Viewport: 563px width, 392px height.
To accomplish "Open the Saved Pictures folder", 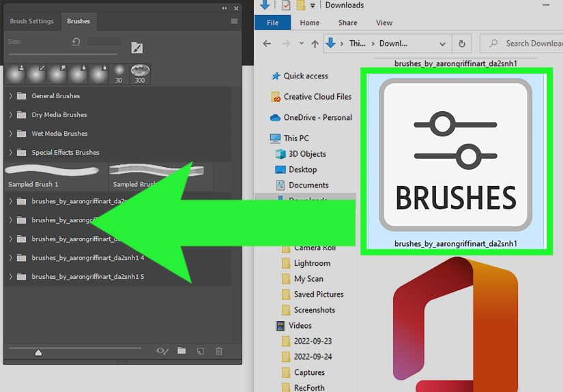I will coord(313,295).
